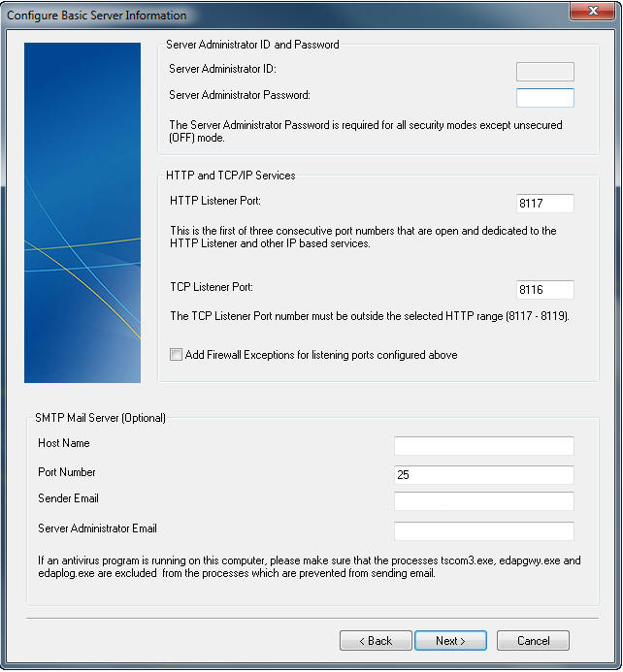Image resolution: width=623 pixels, height=672 pixels.
Task: Click the 'Port Number' label
Action: 66,472
